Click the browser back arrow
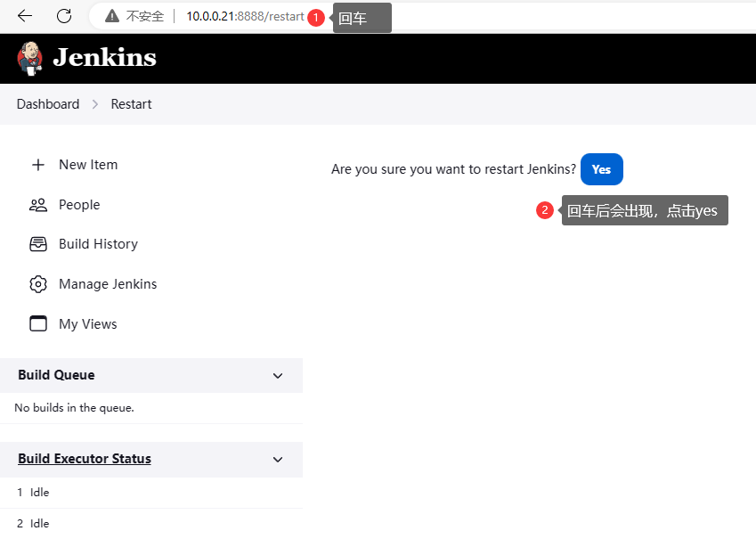The width and height of the screenshot is (756, 539). click(25, 16)
